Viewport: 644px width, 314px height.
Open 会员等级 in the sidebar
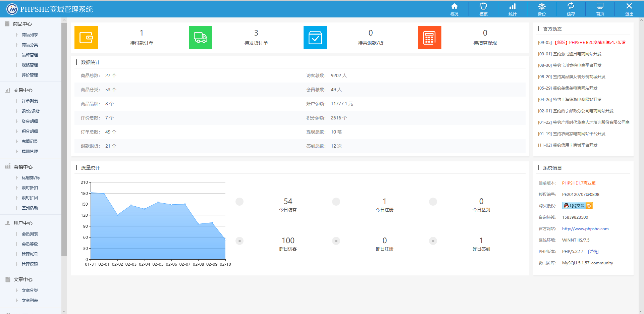pyautogui.click(x=30, y=244)
